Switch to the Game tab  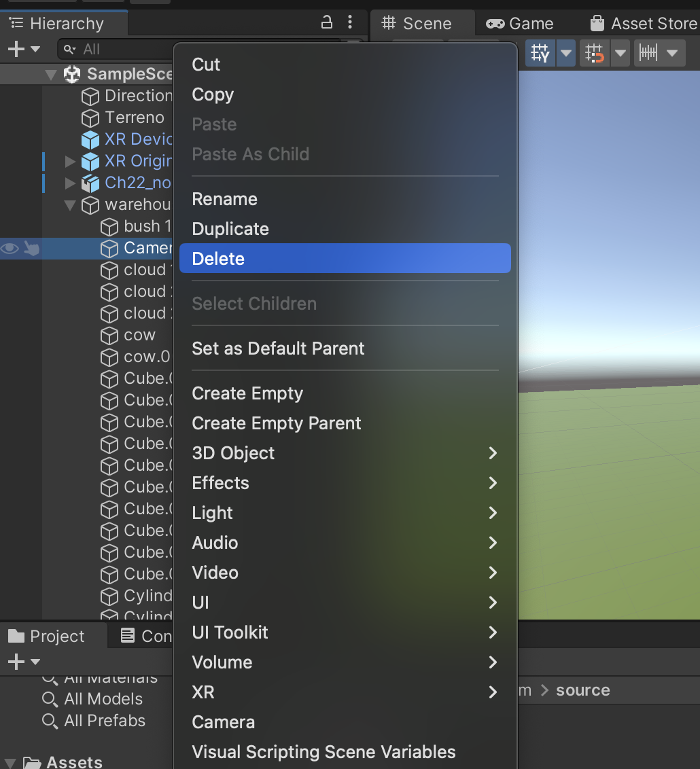pos(520,24)
